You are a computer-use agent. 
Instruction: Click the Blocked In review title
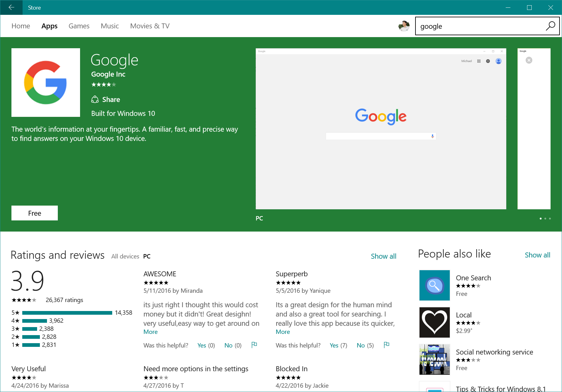(292, 369)
